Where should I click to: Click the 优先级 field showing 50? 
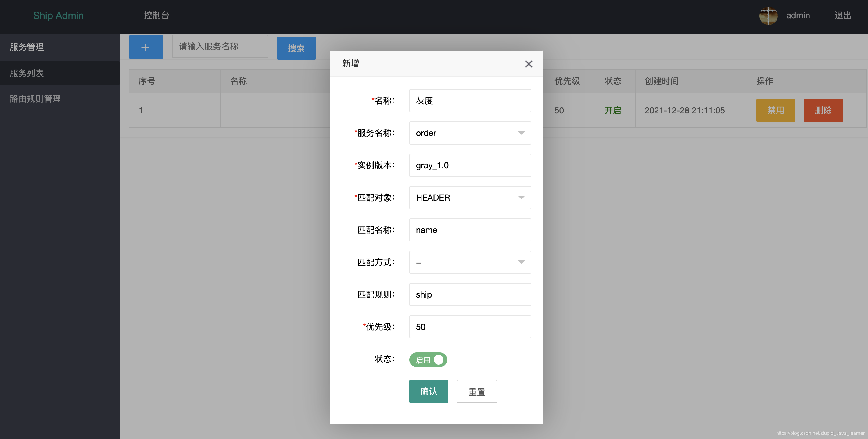(x=470, y=327)
